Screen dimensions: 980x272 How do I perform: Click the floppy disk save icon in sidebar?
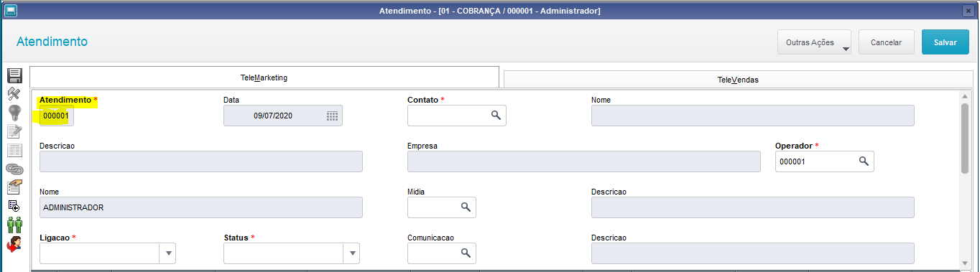[14, 76]
